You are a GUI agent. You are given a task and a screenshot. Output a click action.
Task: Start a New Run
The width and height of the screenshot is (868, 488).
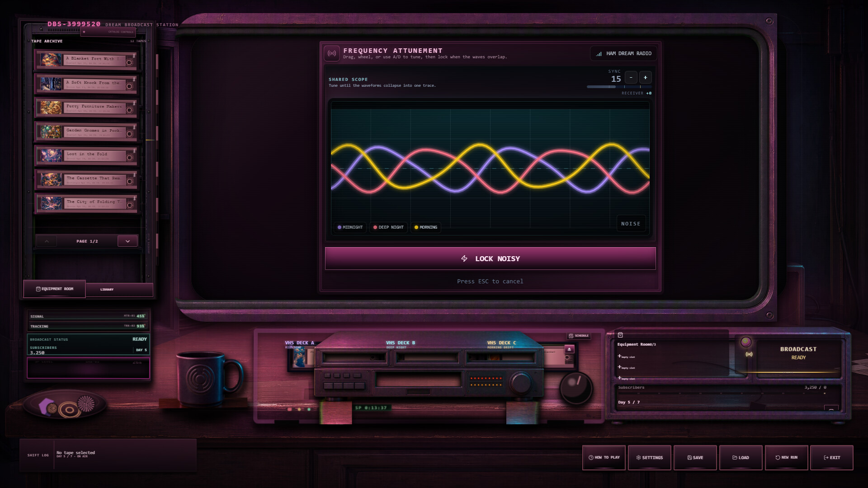(x=787, y=458)
